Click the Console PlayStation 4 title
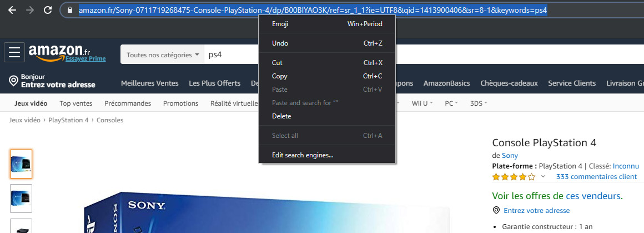This screenshot has height=233, width=644. tap(544, 143)
